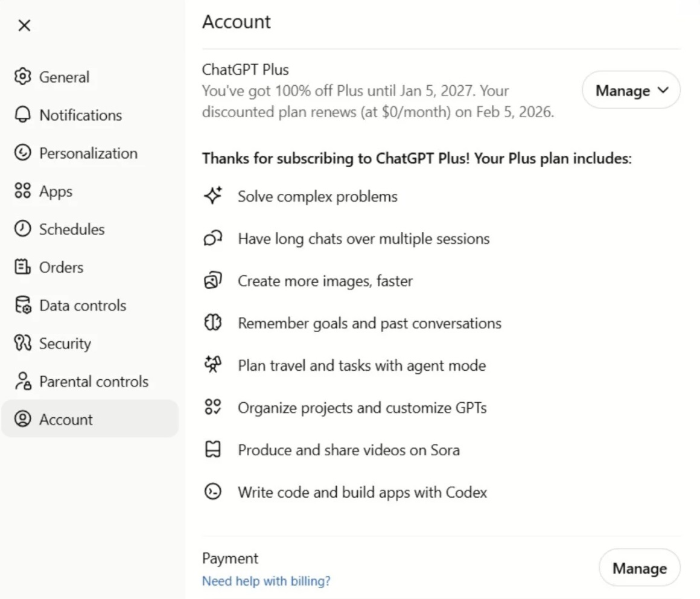Click the General gear icon
The height and width of the screenshot is (599, 700).
point(22,77)
